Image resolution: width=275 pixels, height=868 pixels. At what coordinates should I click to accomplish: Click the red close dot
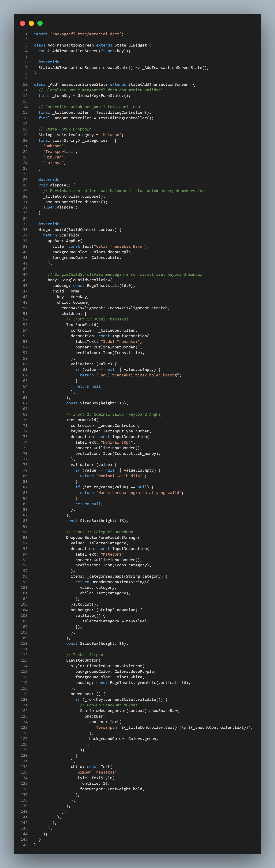click(23, 23)
